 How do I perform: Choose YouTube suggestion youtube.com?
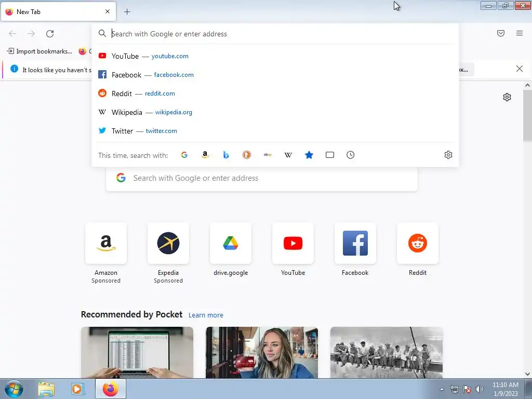coord(275,56)
